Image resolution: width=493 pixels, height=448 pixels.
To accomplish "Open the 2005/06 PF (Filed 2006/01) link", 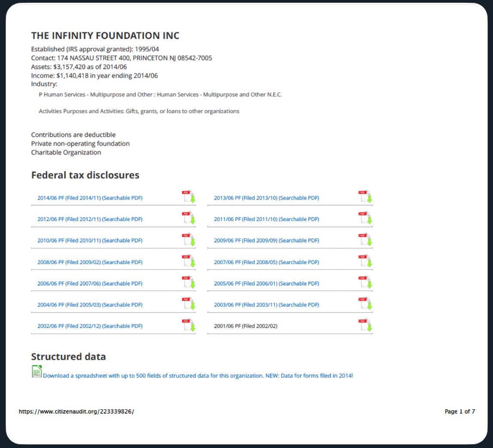I will [x=266, y=283].
